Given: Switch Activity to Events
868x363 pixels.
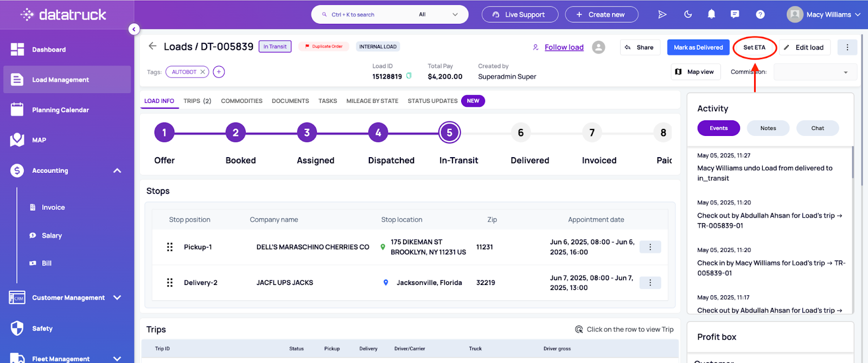Looking at the screenshot, I should tap(719, 128).
